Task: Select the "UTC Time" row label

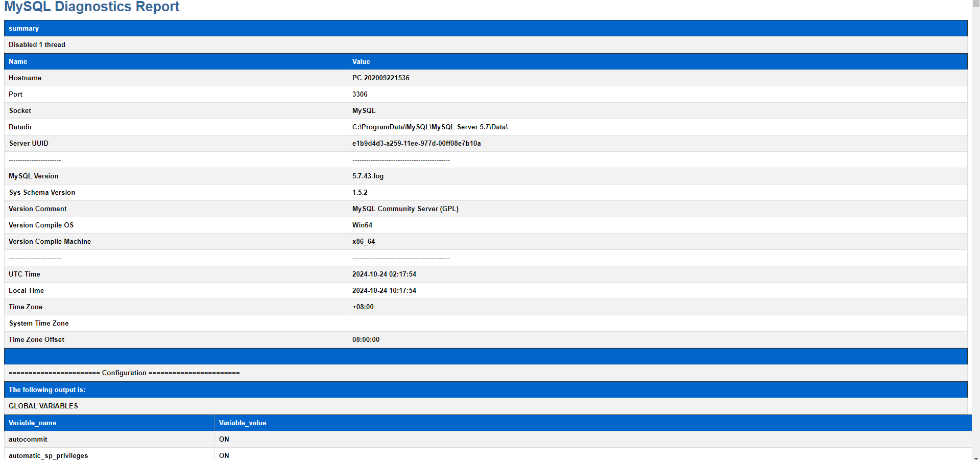Action: (25, 274)
